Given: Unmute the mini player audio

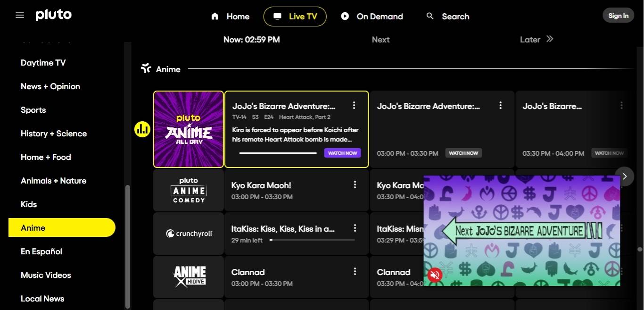Looking at the screenshot, I should coord(435,275).
